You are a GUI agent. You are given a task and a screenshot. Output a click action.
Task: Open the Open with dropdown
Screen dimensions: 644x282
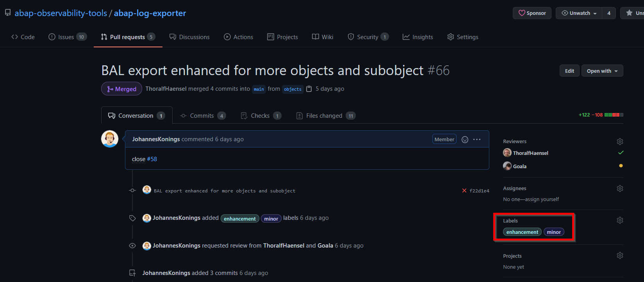pos(602,71)
